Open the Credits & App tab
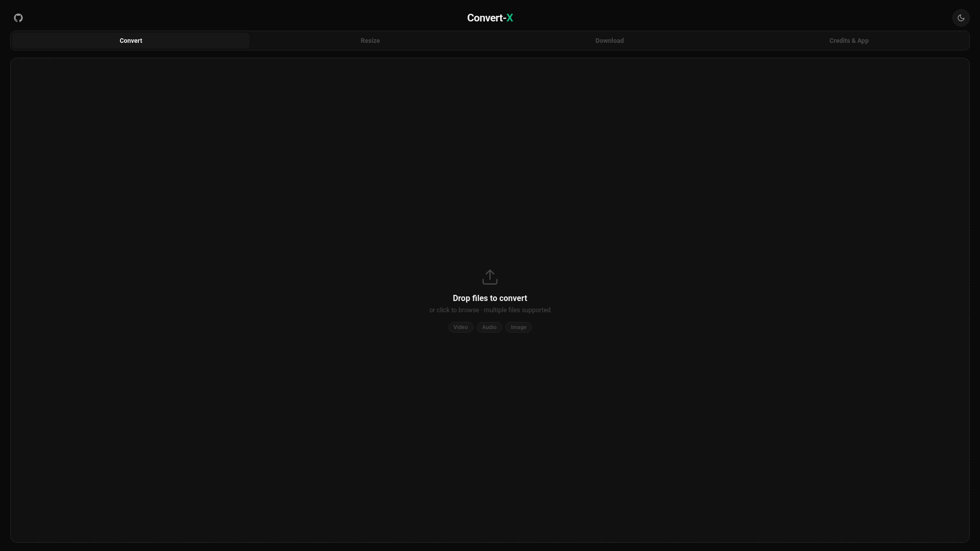Screen dimensions: 980x551 coord(849,41)
